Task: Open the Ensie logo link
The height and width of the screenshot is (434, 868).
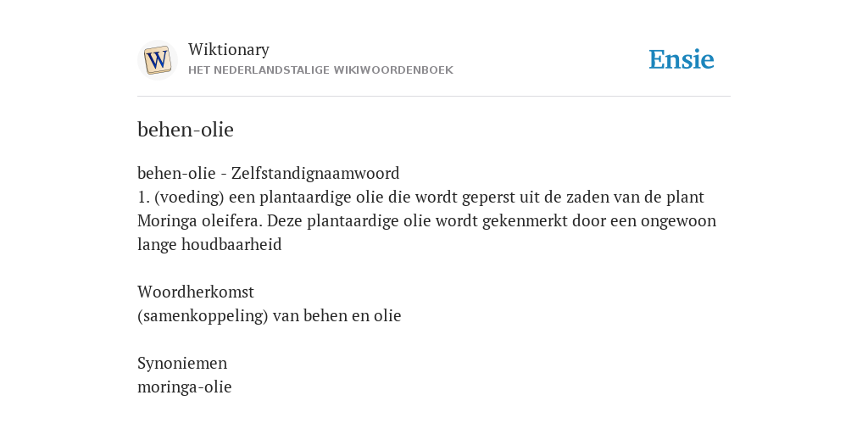Action: (682, 59)
